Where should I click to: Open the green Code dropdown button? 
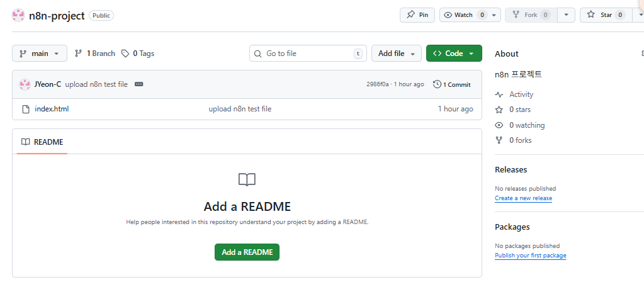(x=454, y=53)
